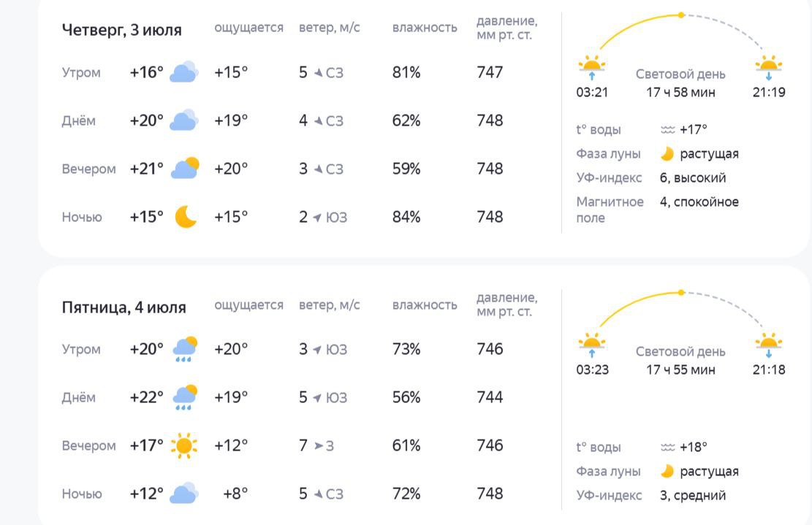812x525 pixels.
Task: Click the moon phase icon in Thursday's panel
Action: click(x=667, y=153)
